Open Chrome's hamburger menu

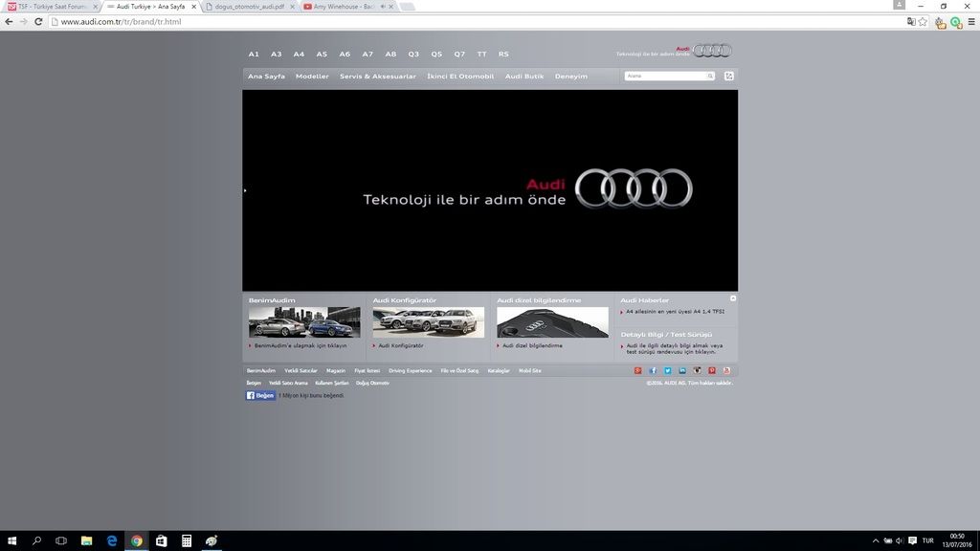(x=971, y=22)
